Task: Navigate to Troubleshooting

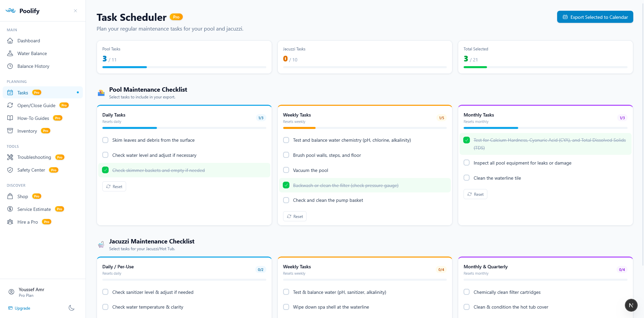Action: [43, 157]
